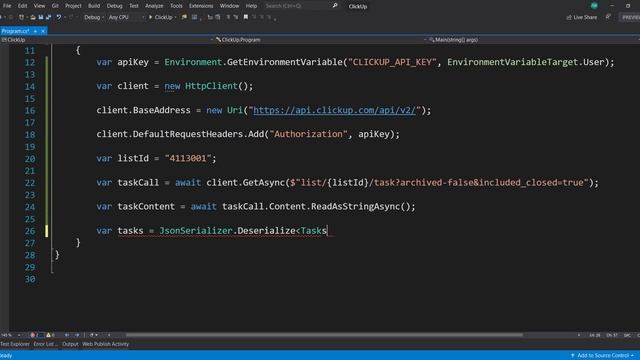Image resolution: width=640 pixels, height=360 pixels.
Task: Open the Git menu
Action: pos(55,6)
